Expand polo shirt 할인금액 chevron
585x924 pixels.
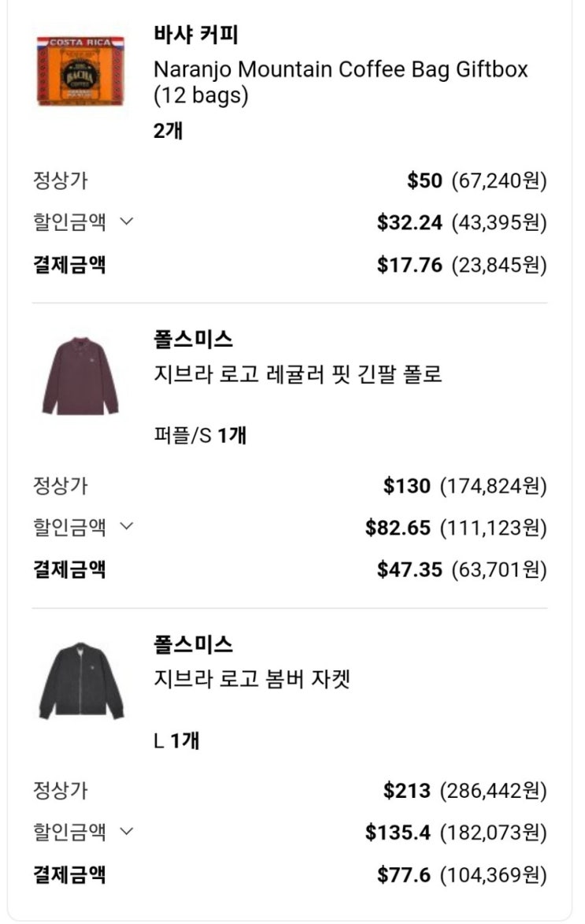[126, 527]
